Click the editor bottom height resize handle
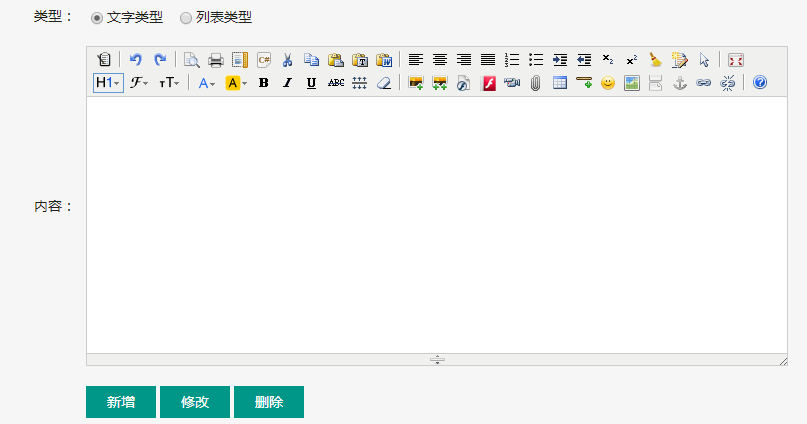This screenshot has height=424, width=807. click(437, 360)
